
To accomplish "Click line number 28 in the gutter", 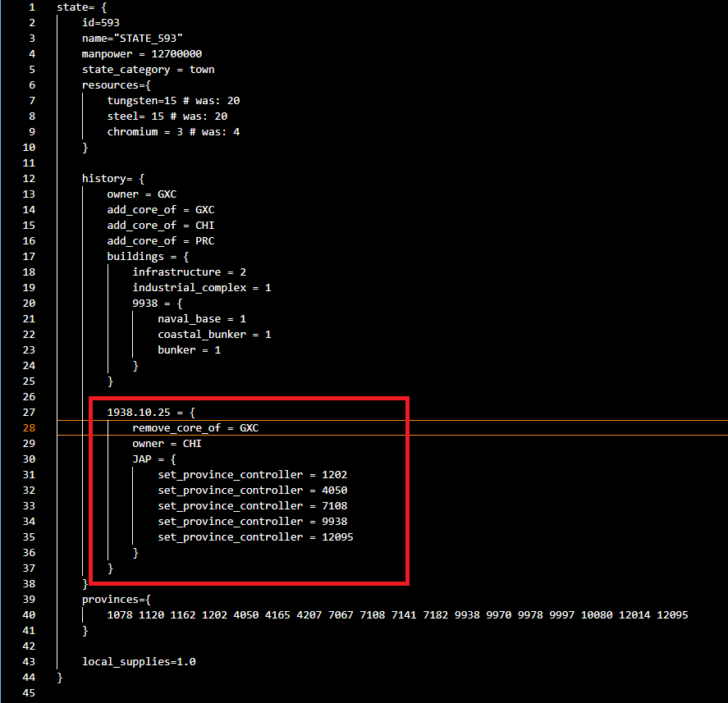I will tap(30, 427).
